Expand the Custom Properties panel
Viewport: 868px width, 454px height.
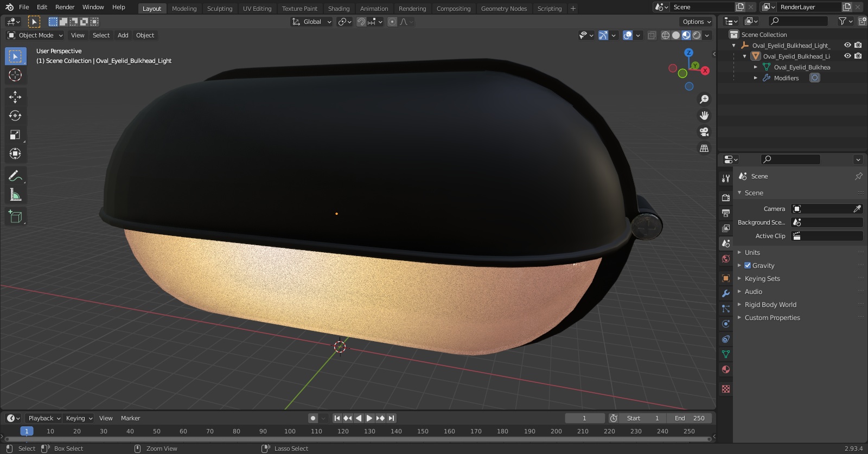[772, 317]
